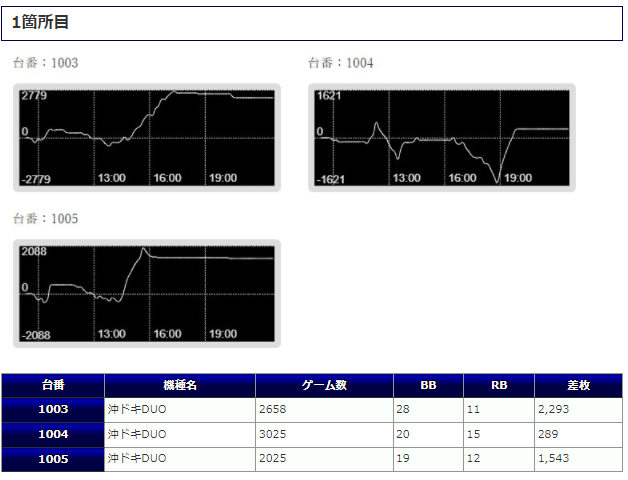Click the slump graph for machine 1003
Viewport: 628px width, 480px height.
coord(147,137)
